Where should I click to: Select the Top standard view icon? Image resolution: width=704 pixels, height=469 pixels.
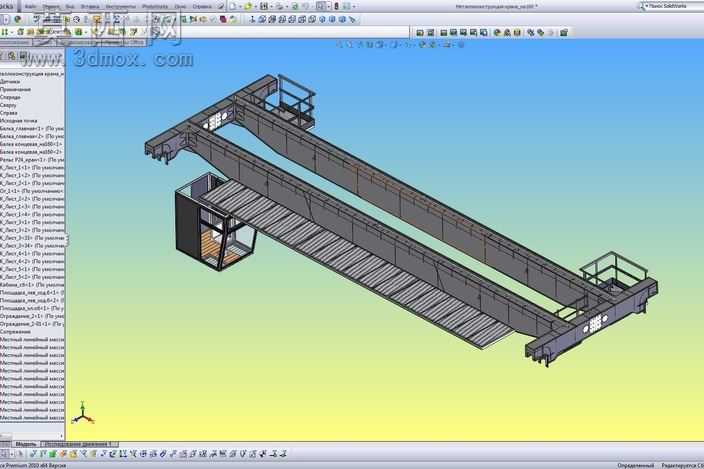[302, 19]
